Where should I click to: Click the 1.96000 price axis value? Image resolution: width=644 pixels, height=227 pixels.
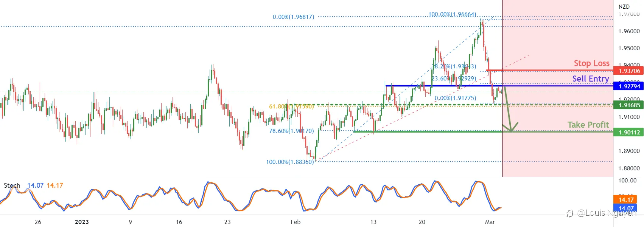(x=629, y=31)
